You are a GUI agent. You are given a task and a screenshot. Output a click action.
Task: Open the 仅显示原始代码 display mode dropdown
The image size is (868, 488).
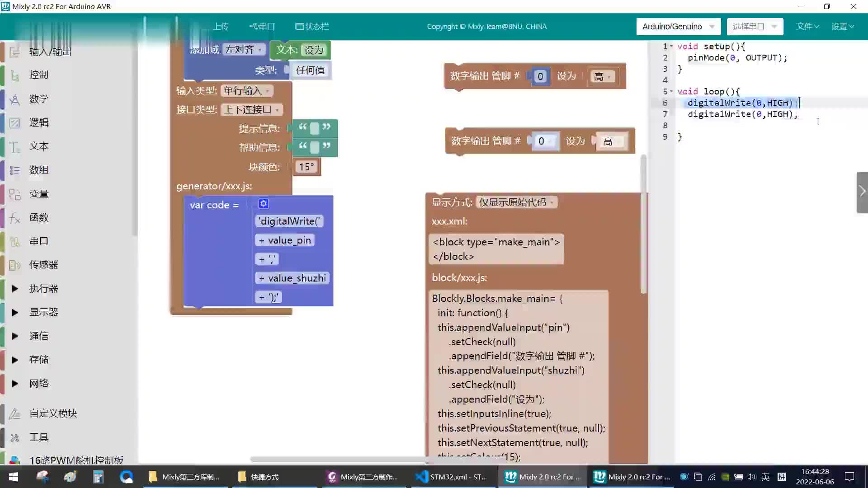pos(517,202)
